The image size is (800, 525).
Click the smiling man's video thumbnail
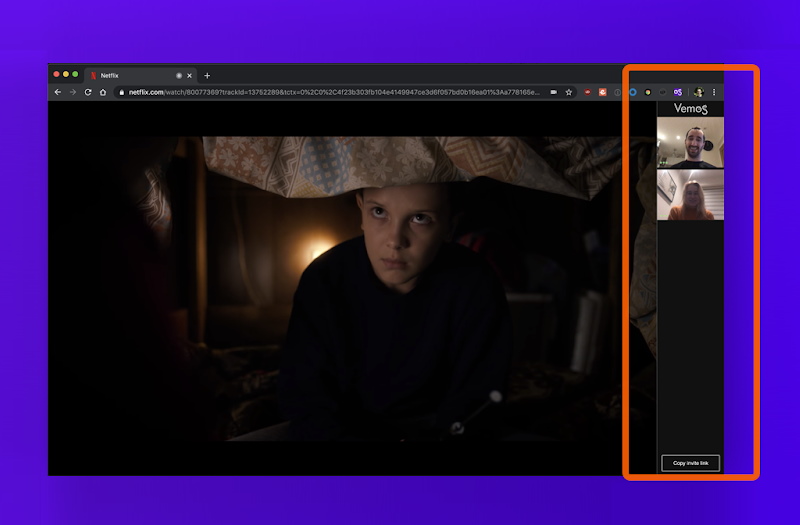[690, 142]
